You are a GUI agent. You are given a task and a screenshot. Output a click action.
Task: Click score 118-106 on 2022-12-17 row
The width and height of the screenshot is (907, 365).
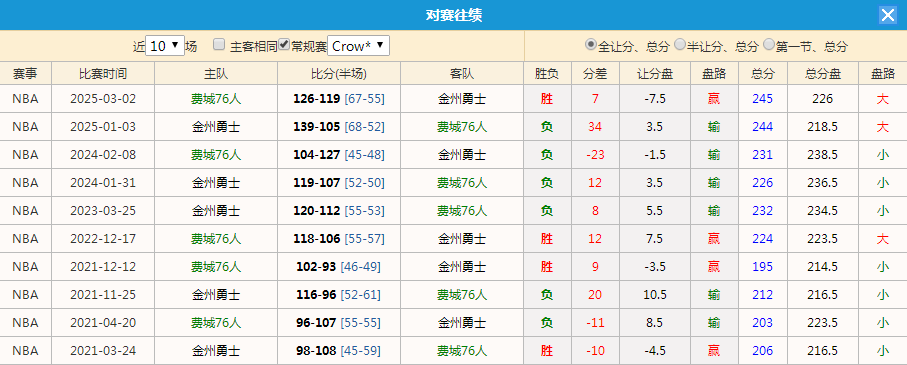(316, 239)
